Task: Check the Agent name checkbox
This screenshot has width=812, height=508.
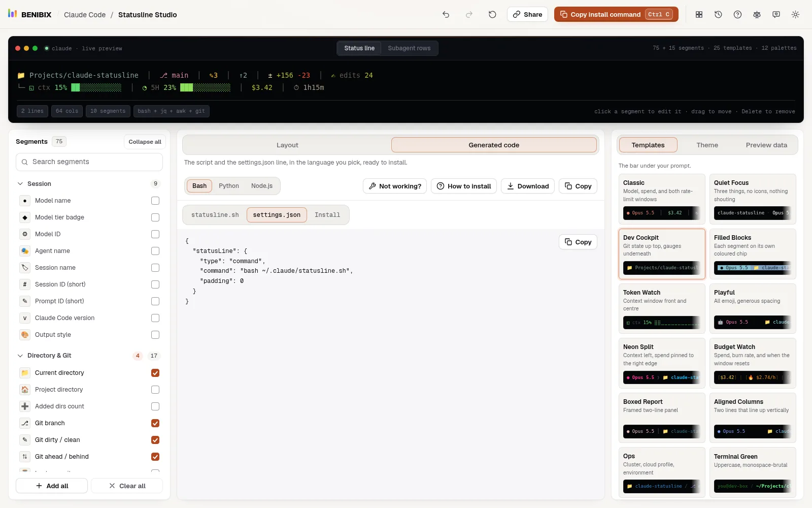Action: point(155,251)
